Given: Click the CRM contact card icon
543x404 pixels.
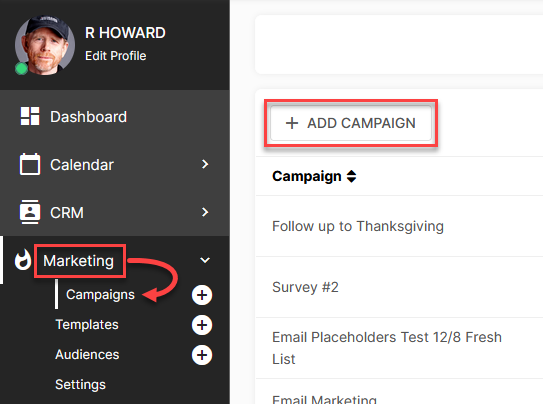Looking at the screenshot, I should (x=30, y=212).
